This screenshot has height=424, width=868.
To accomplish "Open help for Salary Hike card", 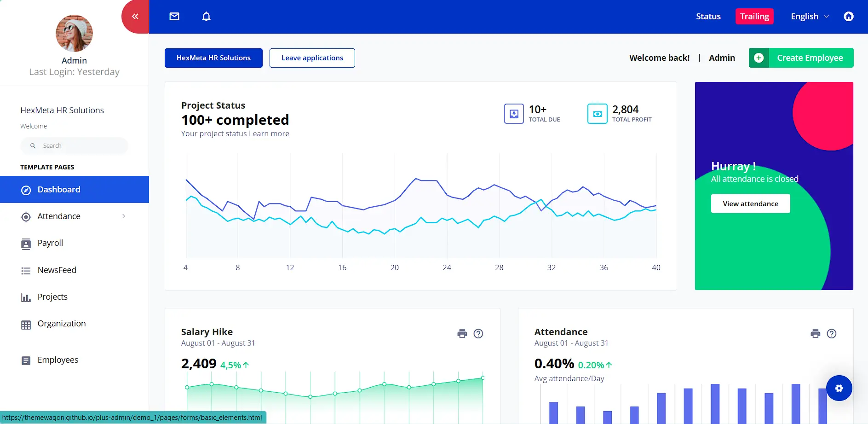I will click(478, 334).
